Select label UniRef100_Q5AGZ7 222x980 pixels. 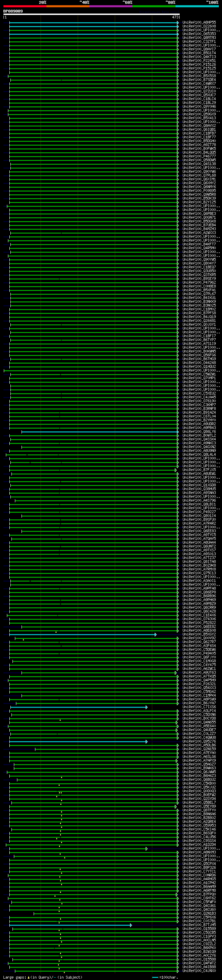199,764
